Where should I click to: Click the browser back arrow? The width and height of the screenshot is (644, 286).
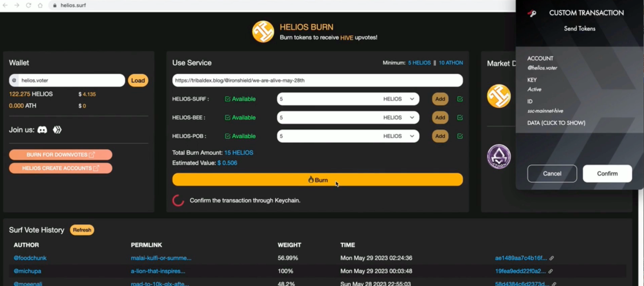[5, 5]
